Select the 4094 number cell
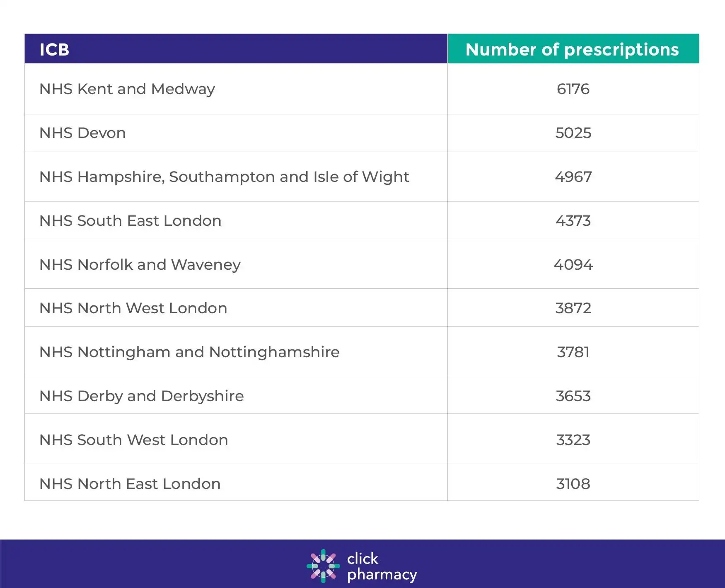725x588 pixels. pyautogui.click(x=573, y=265)
